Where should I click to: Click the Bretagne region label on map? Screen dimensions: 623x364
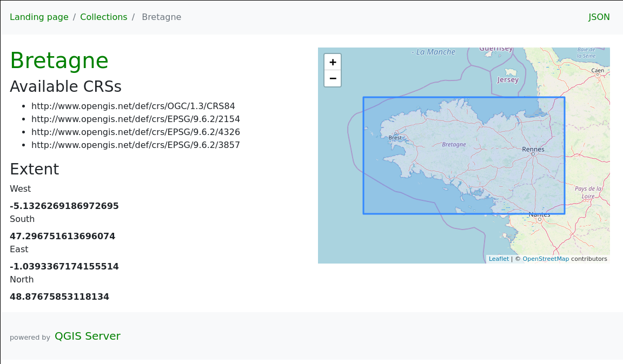tap(454, 145)
